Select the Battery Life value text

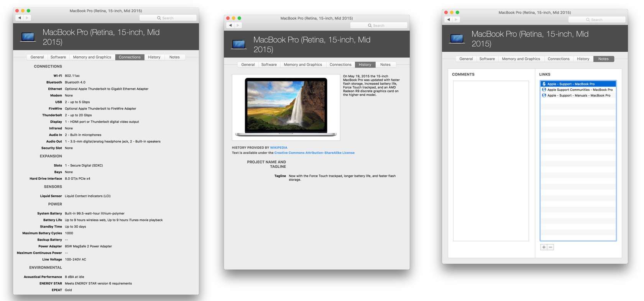114,220
